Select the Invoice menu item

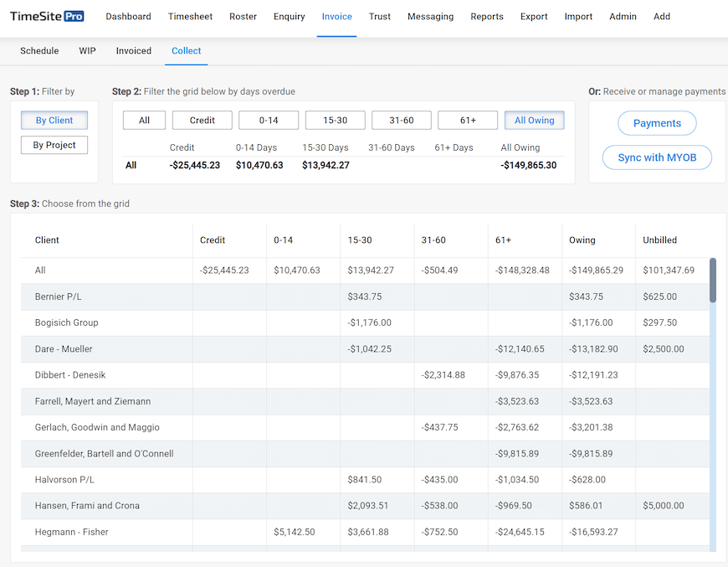point(336,17)
